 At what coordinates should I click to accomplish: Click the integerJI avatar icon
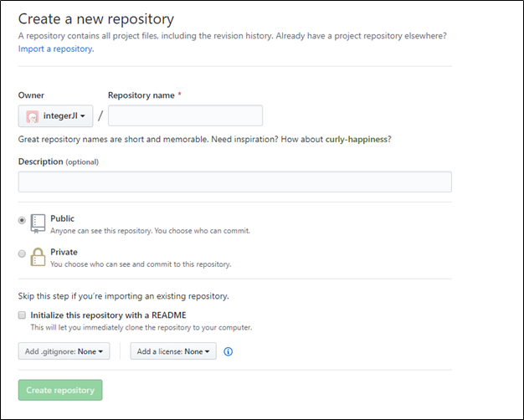click(33, 116)
